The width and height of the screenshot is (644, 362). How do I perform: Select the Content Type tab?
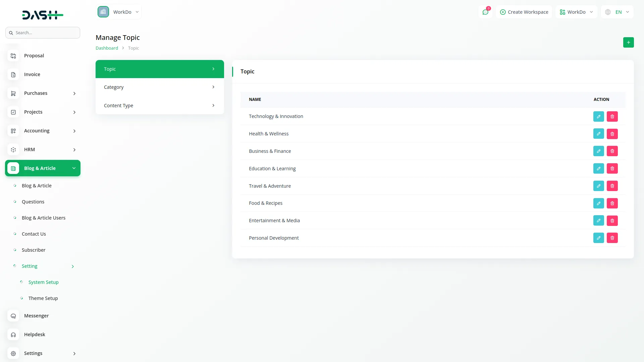tap(160, 106)
